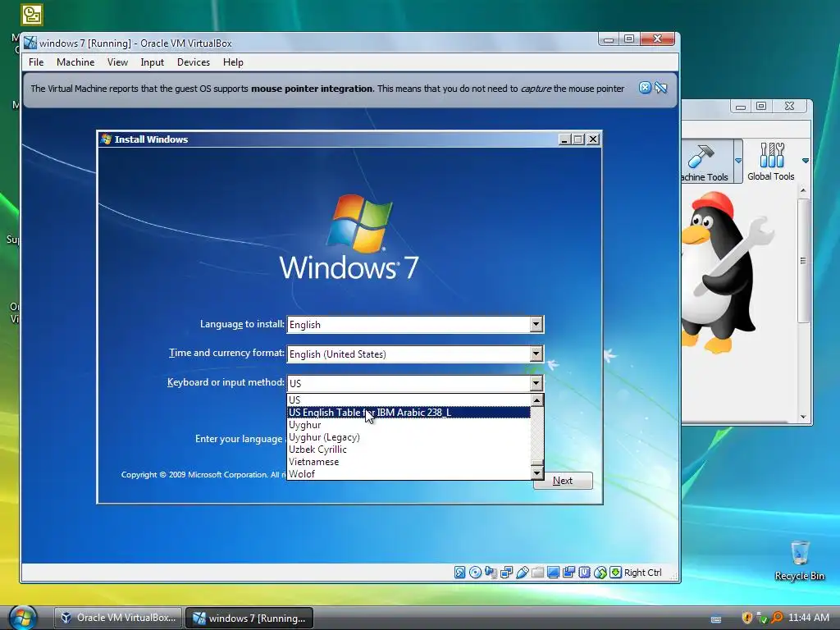Click VirtualBox Manager scrollbar up arrow
Viewport: 840px width, 630px height.
(802, 190)
